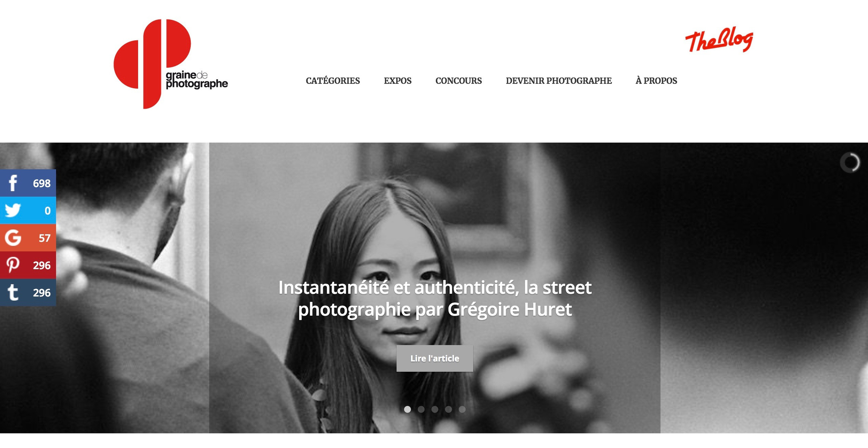Image resolution: width=868 pixels, height=448 pixels.
Task: Switch to the third slide dot
Action: click(435, 409)
